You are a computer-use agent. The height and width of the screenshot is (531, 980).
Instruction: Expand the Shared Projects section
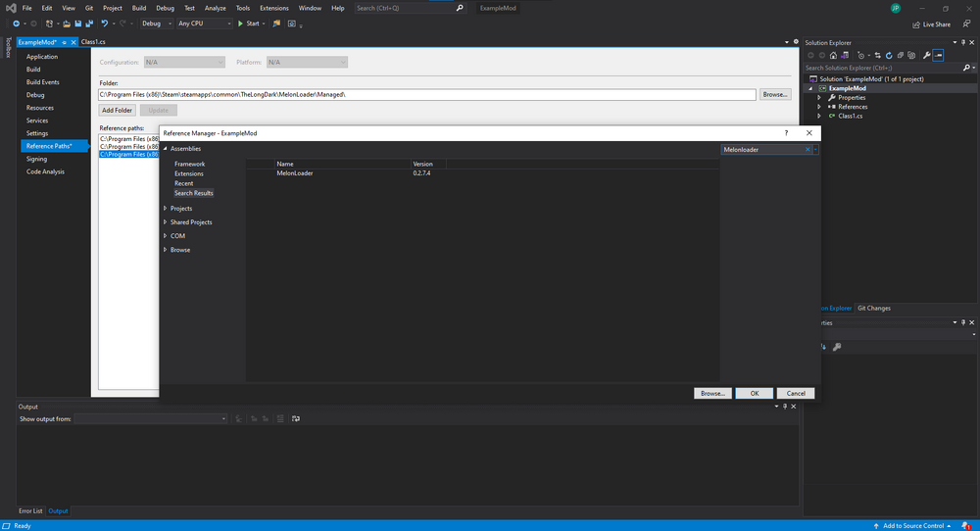[x=165, y=221]
